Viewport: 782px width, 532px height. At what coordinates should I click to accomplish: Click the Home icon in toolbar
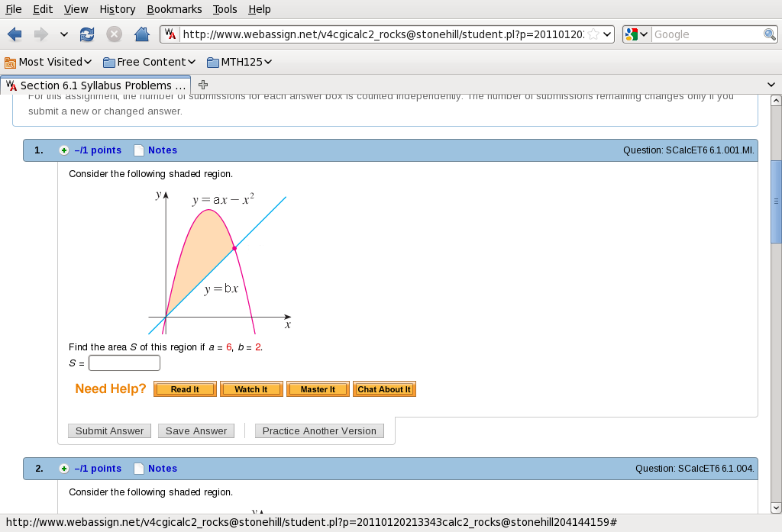point(141,34)
